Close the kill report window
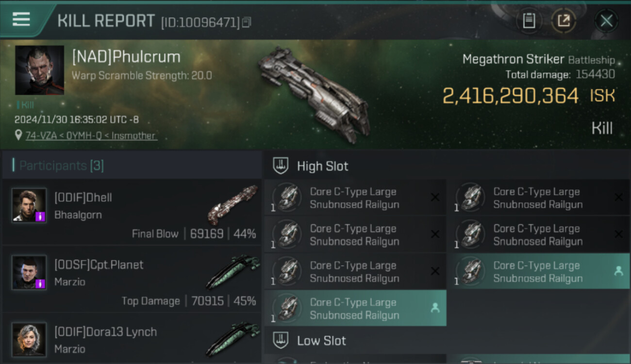This screenshot has width=631, height=364. (x=606, y=21)
